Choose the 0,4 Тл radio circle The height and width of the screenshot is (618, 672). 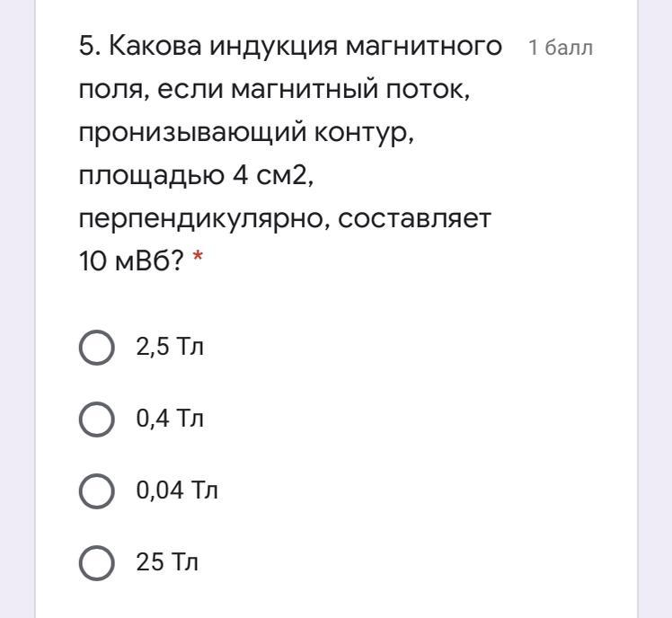[x=96, y=419]
